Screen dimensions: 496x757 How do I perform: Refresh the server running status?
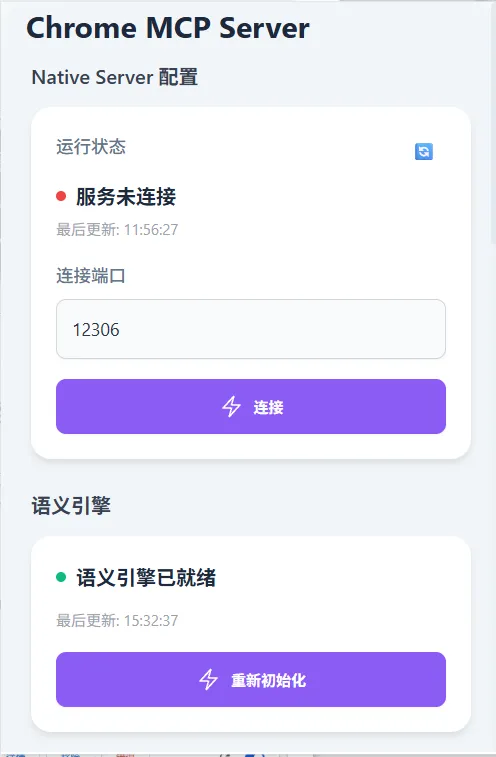click(424, 152)
